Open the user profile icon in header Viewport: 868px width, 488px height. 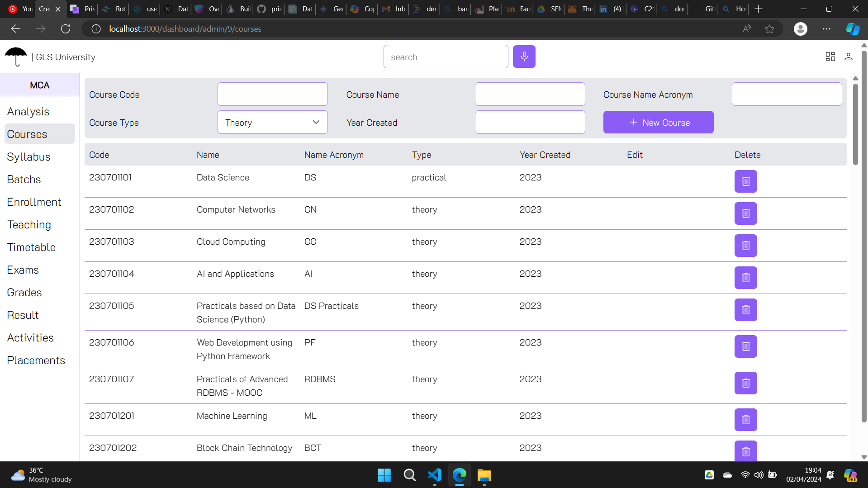click(x=848, y=57)
